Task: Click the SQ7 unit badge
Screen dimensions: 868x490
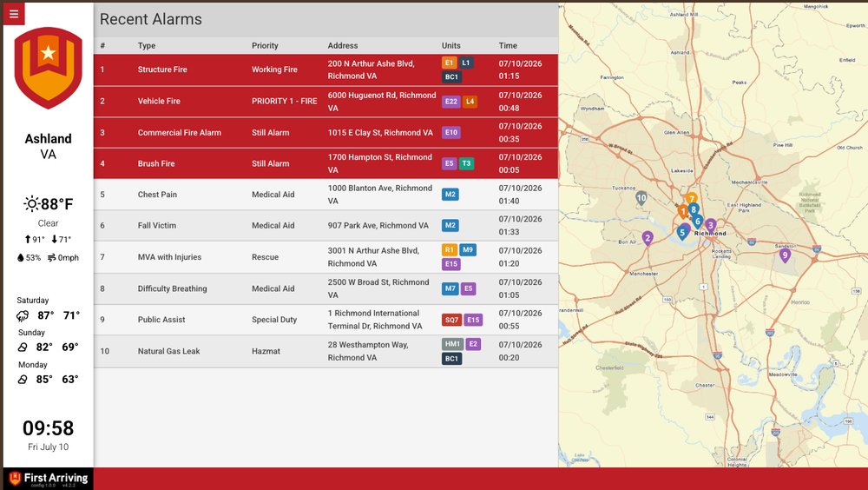Action: pos(451,320)
